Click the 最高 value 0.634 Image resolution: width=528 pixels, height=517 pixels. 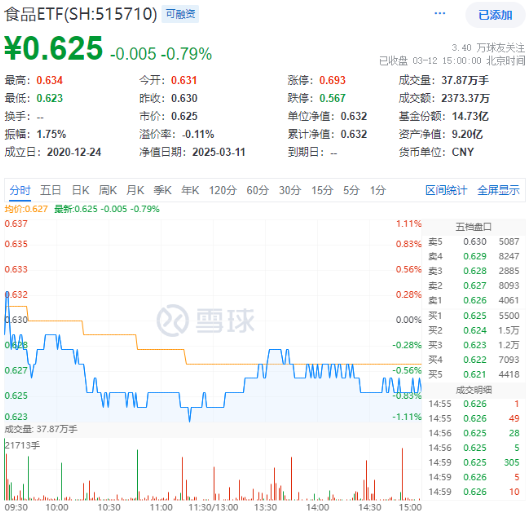click(50, 80)
